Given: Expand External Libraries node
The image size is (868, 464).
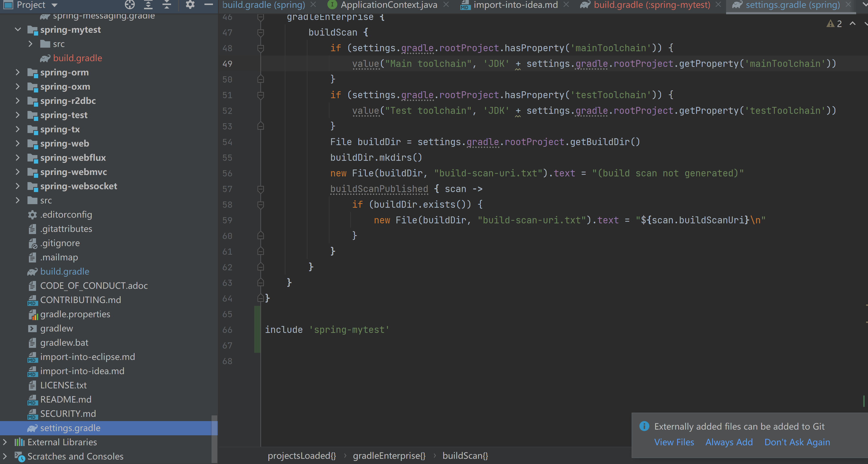Looking at the screenshot, I should 5,442.
